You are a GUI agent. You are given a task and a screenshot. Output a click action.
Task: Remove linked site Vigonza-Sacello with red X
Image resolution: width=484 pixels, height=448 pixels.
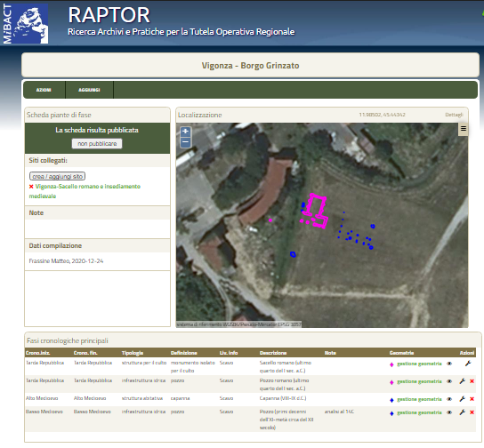click(x=31, y=187)
